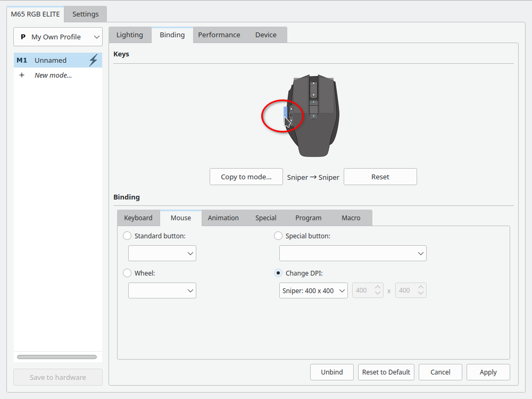Click the lightning bolt icon on the Unnamed mode
Viewport: 532px width, 399px height.
click(93, 60)
